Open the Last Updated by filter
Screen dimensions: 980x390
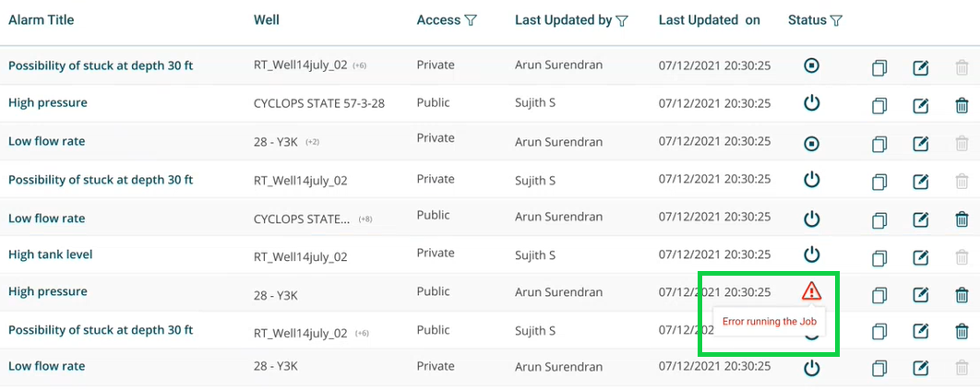coord(622,20)
